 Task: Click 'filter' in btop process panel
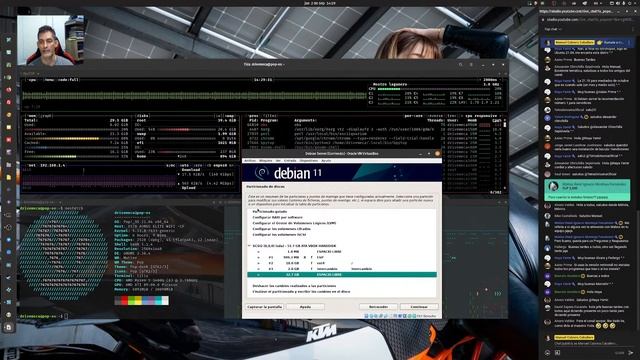[269, 116]
